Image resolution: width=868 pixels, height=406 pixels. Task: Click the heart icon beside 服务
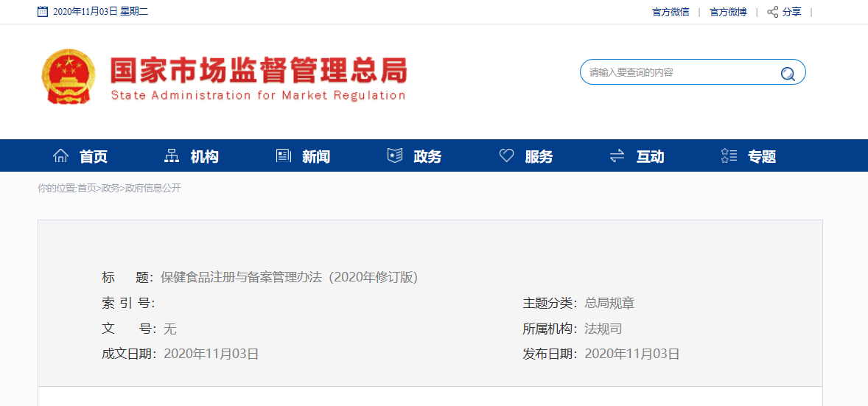pyautogui.click(x=506, y=155)
